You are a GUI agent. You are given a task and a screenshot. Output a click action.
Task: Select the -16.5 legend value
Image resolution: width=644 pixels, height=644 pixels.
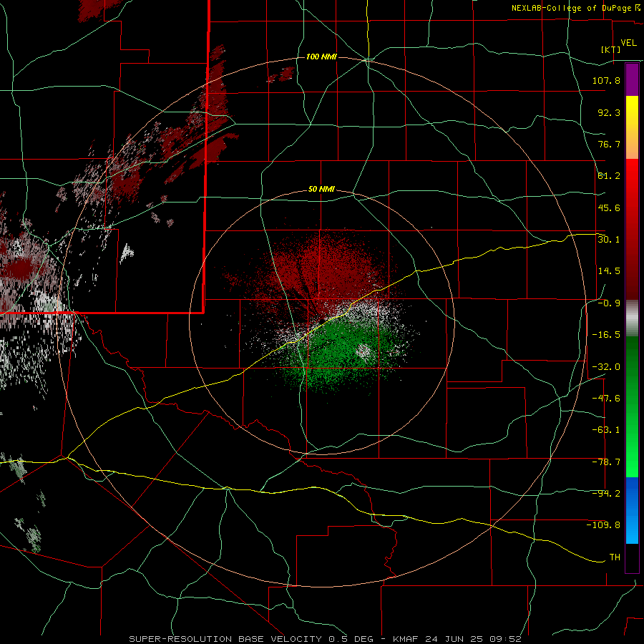point(606,335)
